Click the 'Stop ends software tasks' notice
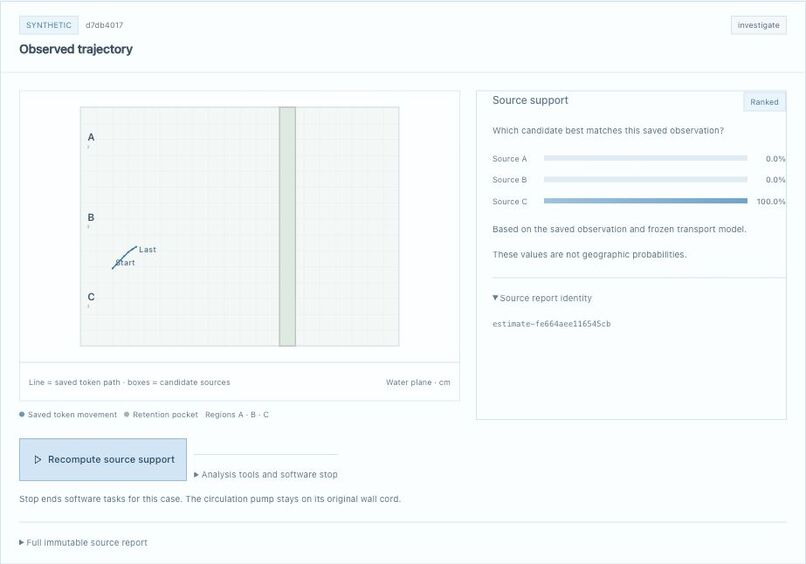The height and width of the screenshot is (564, 806). point(210,499)
